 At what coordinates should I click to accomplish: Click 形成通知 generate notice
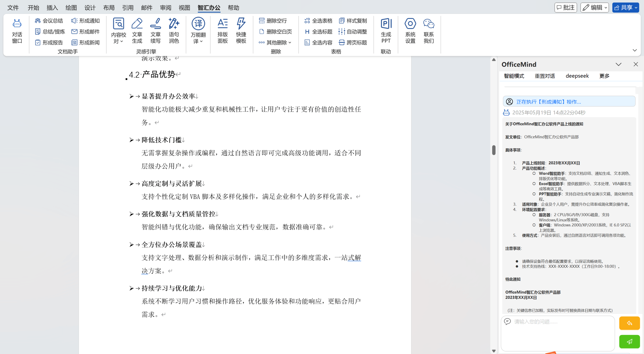tap(86, 21)
